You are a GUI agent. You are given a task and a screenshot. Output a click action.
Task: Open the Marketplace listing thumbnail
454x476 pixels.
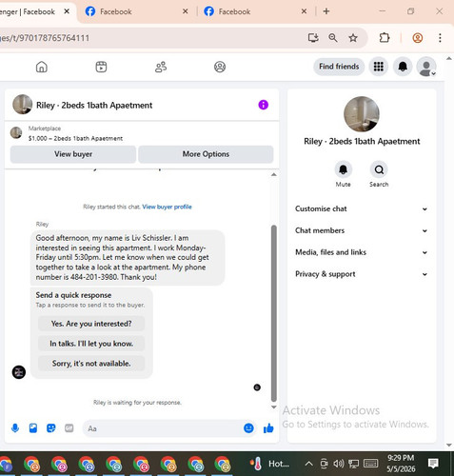click(16, 132)
